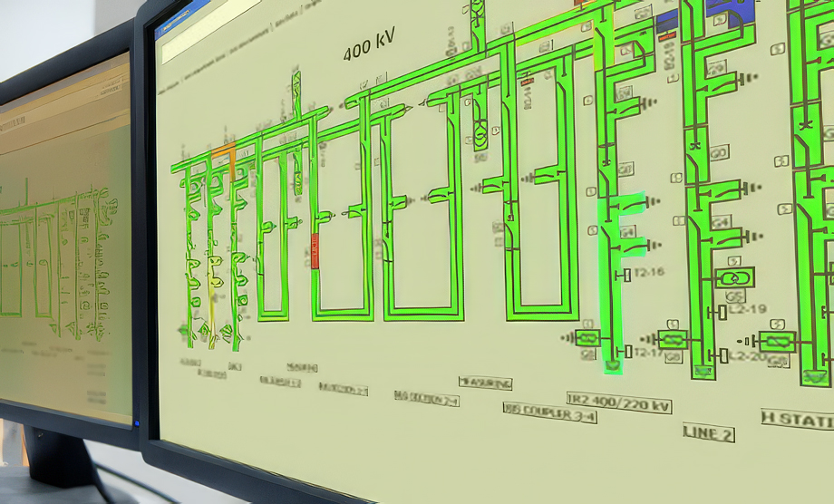The height and width of the screenshot is (504, 834).
Task: Click the Q0 label on LINE 2 bay
Action: (x=719, y=153)
